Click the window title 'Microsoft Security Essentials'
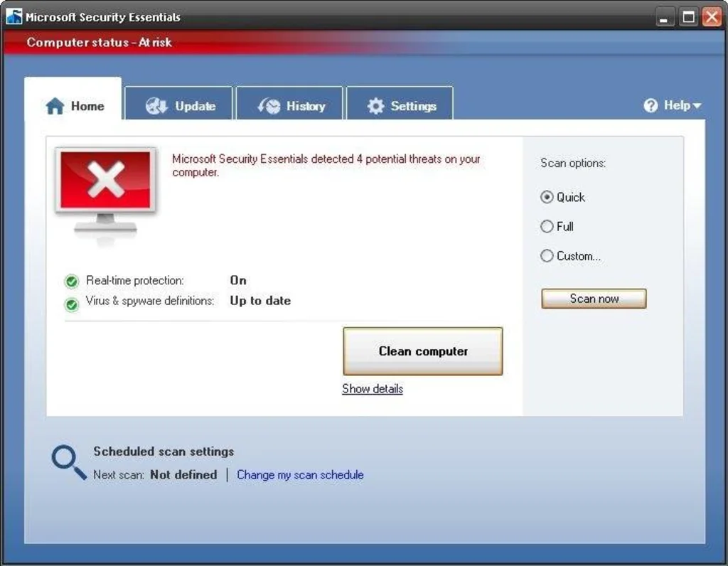Screen dimensions: 728x566 [102, 17]
